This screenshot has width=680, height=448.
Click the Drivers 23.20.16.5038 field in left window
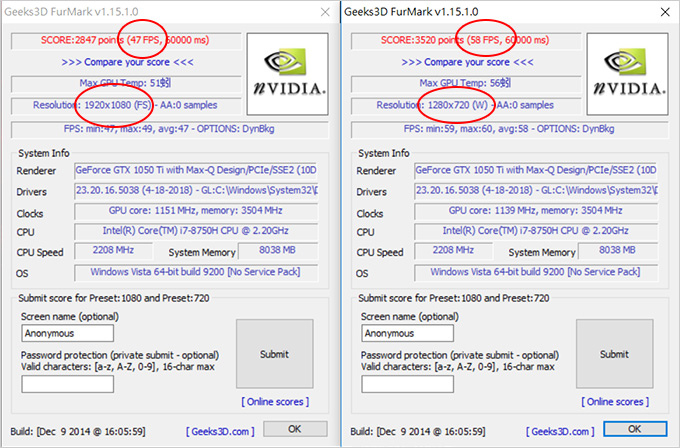[x=196, y=191]
